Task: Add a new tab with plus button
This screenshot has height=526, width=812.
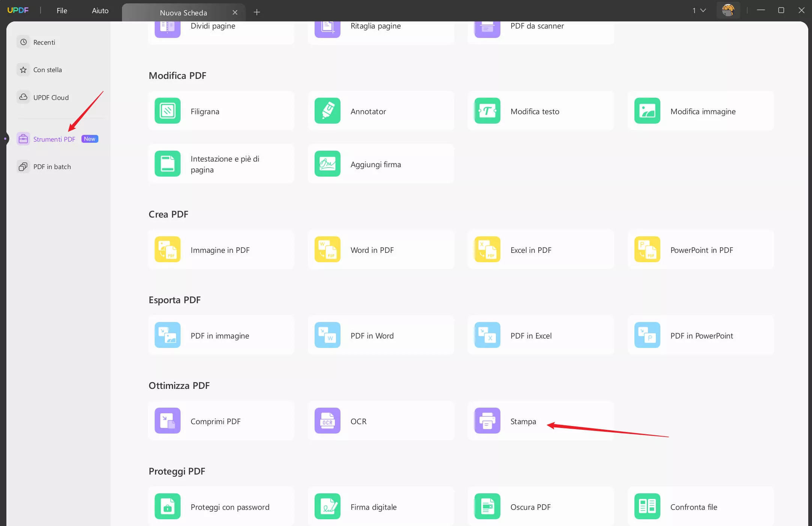Action: click(257, 12)
